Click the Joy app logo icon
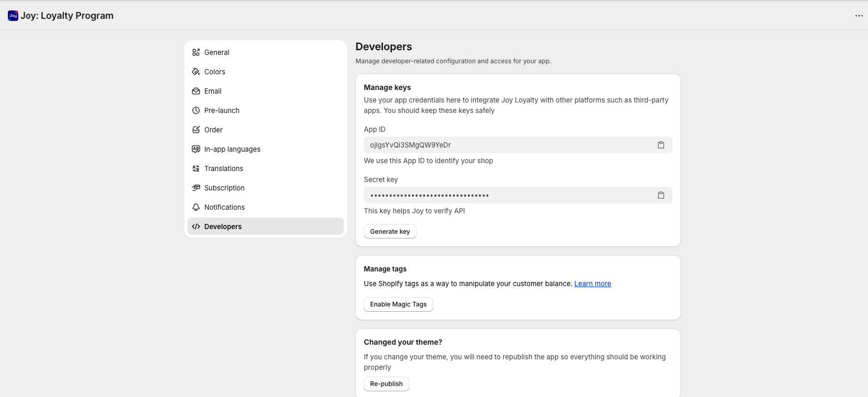Viewport: 868px width, 397px height. (13, 16)
